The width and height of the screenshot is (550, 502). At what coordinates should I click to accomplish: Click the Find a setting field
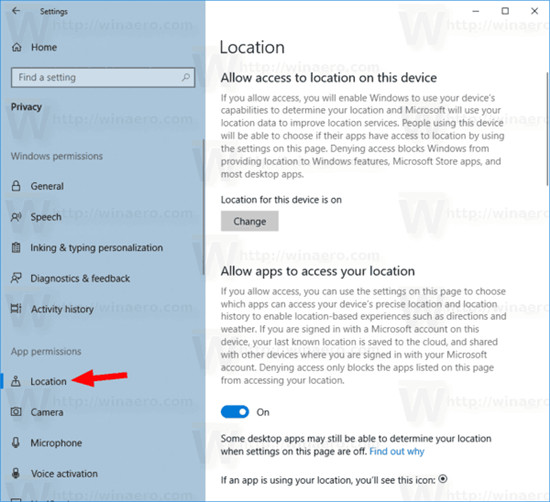(103, 77)
